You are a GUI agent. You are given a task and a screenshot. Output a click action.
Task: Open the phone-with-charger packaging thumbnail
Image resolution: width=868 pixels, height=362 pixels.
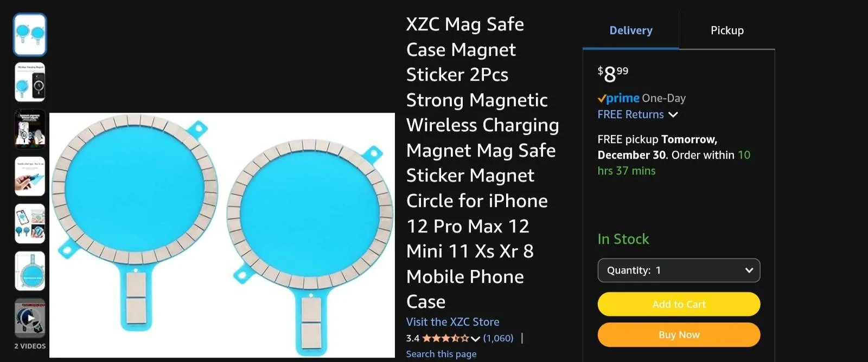(x=29, y=81)
